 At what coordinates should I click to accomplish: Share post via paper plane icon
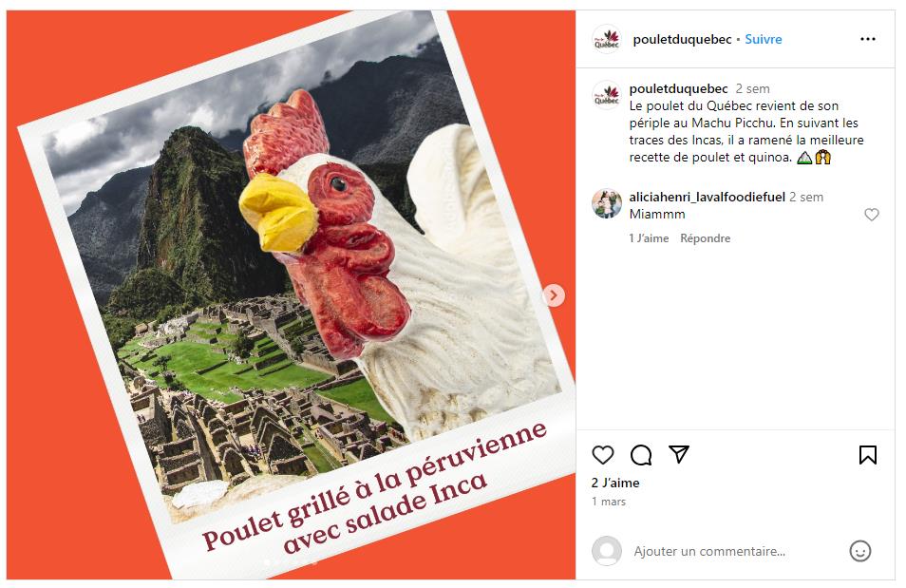coord(678,454)
